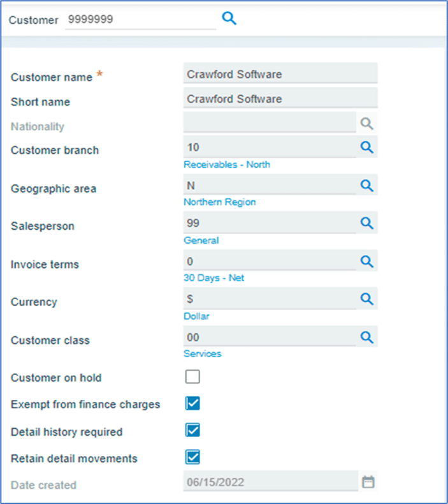Browse Customer branch using search icon
The image size is (448, 504).
(x=366, y=147)
